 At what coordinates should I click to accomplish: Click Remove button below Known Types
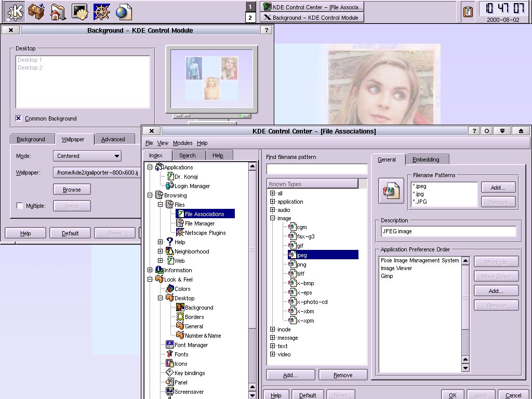[x=343, y=375]
